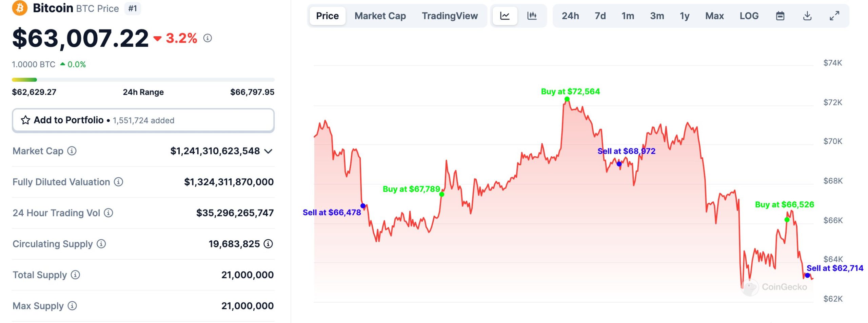Open the calendar date range picker

pyautogui.click(x=780, y=16)
